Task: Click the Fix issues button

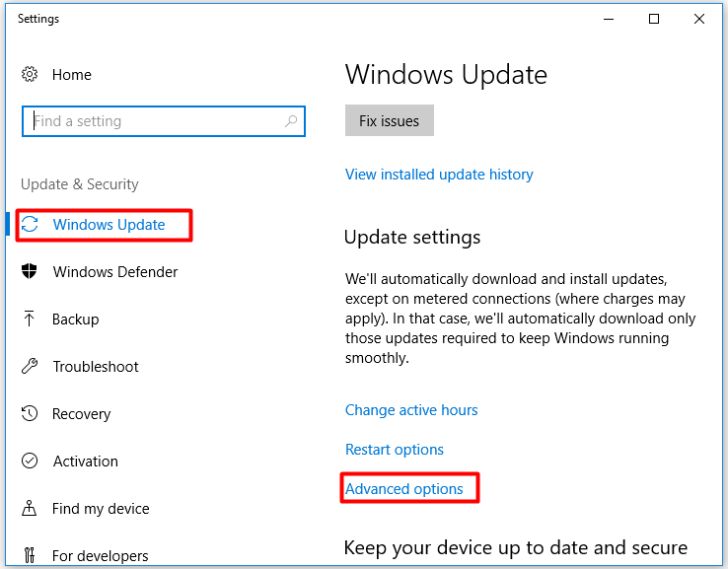Action: click(389, 120)
